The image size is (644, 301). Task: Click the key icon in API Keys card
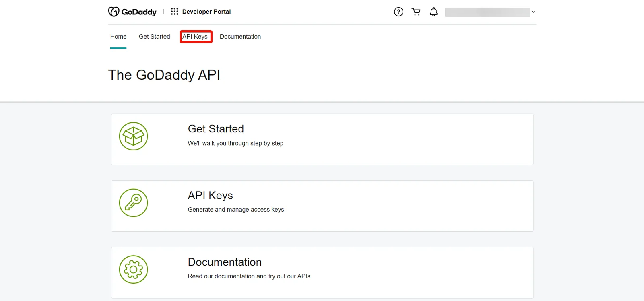(133, 203)
